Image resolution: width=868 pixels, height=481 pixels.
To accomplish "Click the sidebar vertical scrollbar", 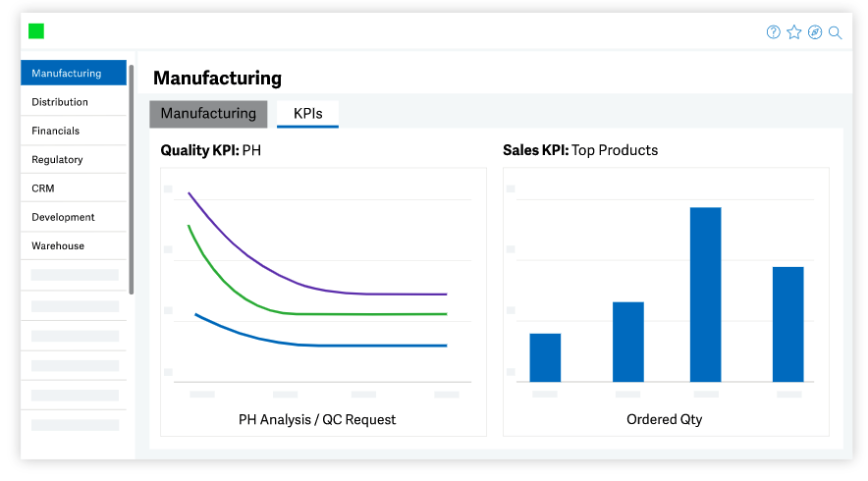I will coord(132,177).
